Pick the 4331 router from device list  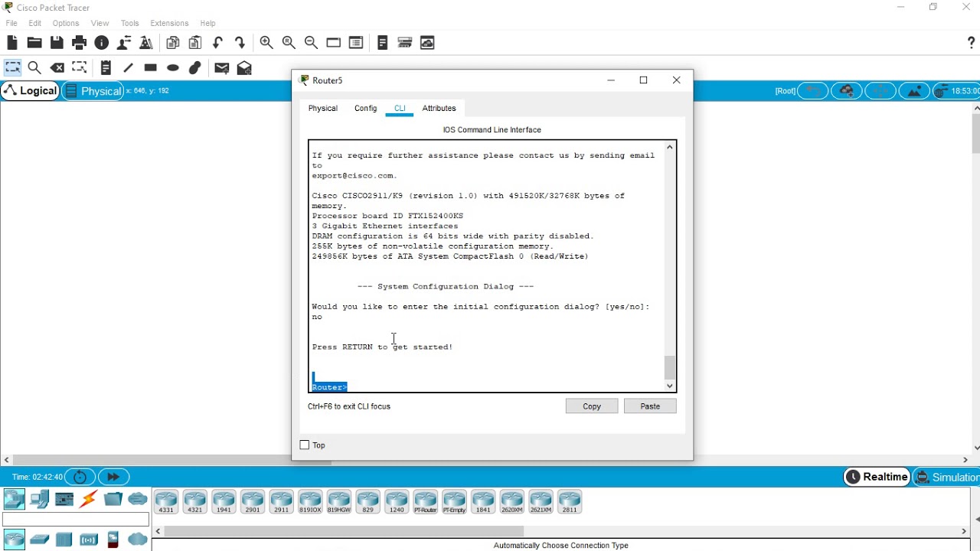tap(166, 502)
